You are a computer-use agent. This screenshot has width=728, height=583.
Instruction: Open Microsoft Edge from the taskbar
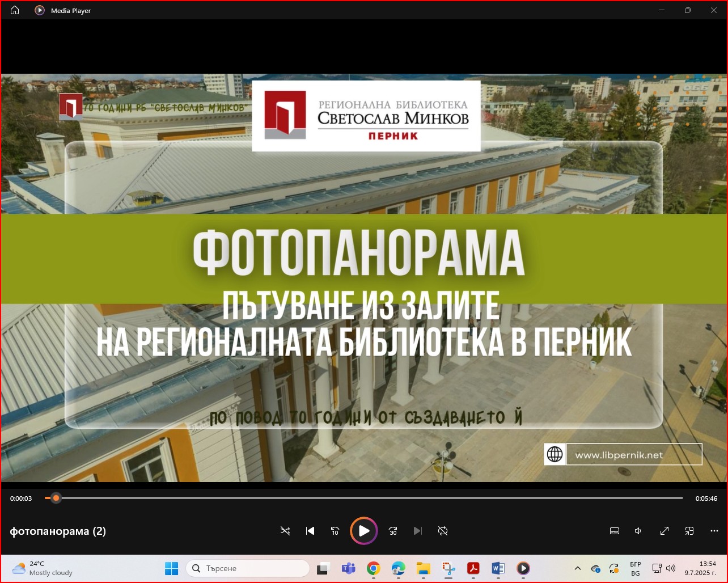(x=398, y=568)
